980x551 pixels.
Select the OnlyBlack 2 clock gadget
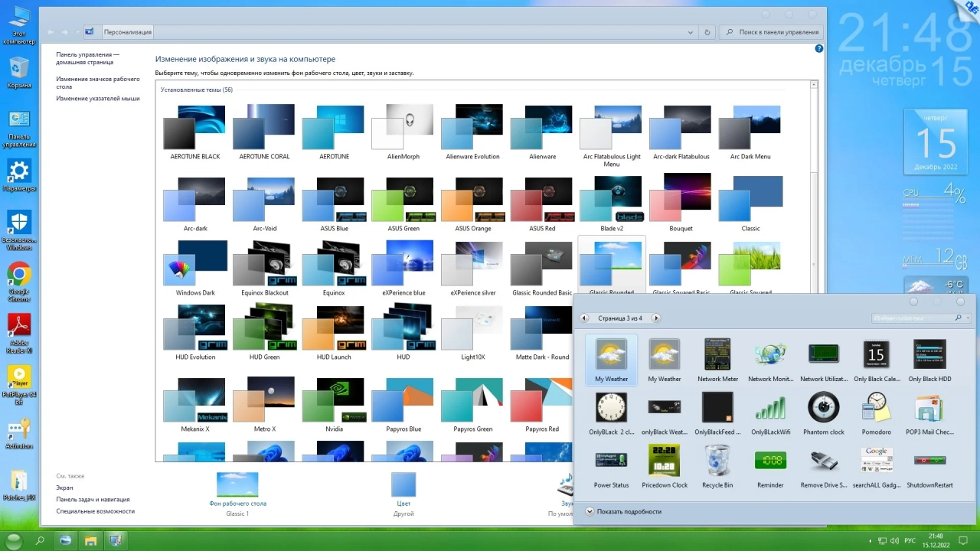pyautogui.click(x=611, y=414)
